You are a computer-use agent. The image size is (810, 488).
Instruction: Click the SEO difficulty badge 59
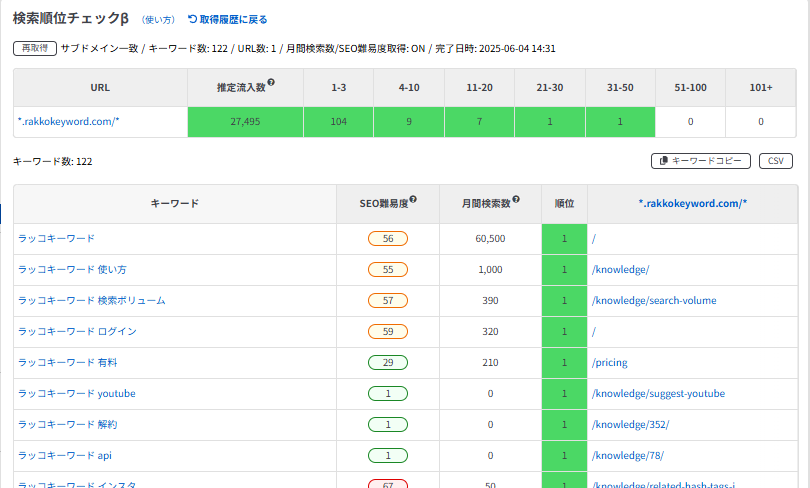click(388, 332)
